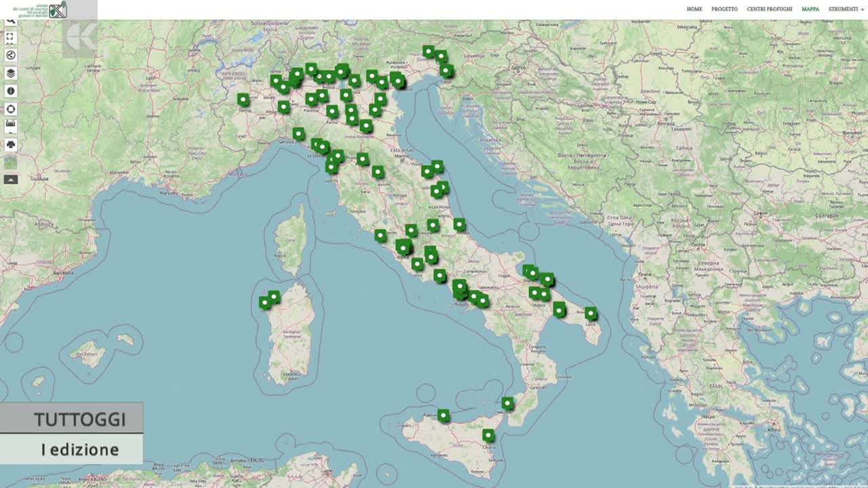The image size is (868, 488).
Task: Switch basemap via the satellite thumbnail
Action: (x=11, y=162)
